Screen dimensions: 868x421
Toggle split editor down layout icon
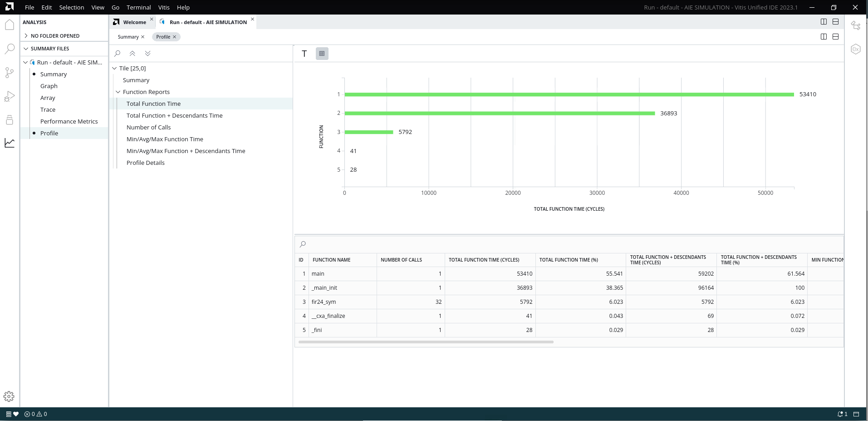pos(835,22)
